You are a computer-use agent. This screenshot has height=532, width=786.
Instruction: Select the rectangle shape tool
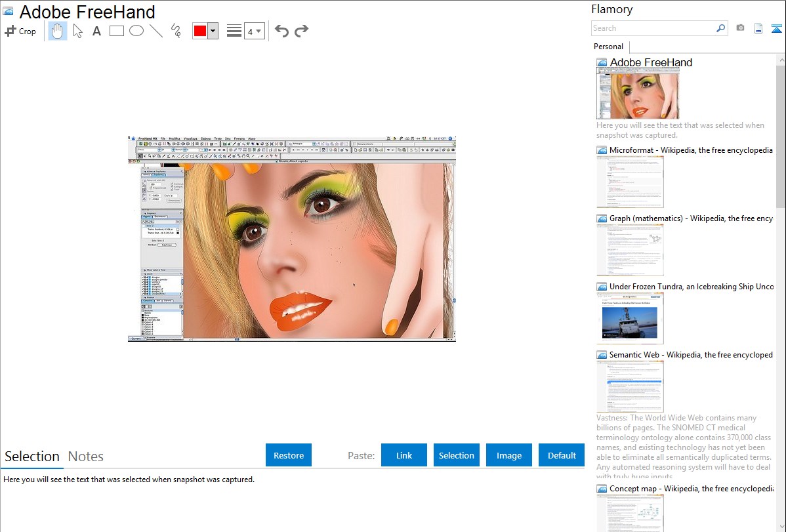pyautogui.click(x=116, y=31)
